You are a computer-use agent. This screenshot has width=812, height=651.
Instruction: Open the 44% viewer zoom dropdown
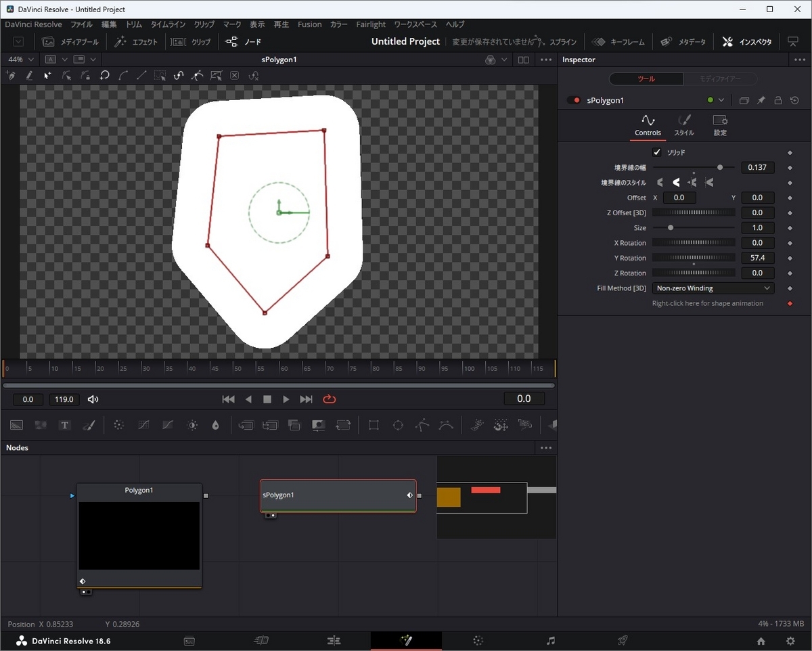[x=20, y=60]
